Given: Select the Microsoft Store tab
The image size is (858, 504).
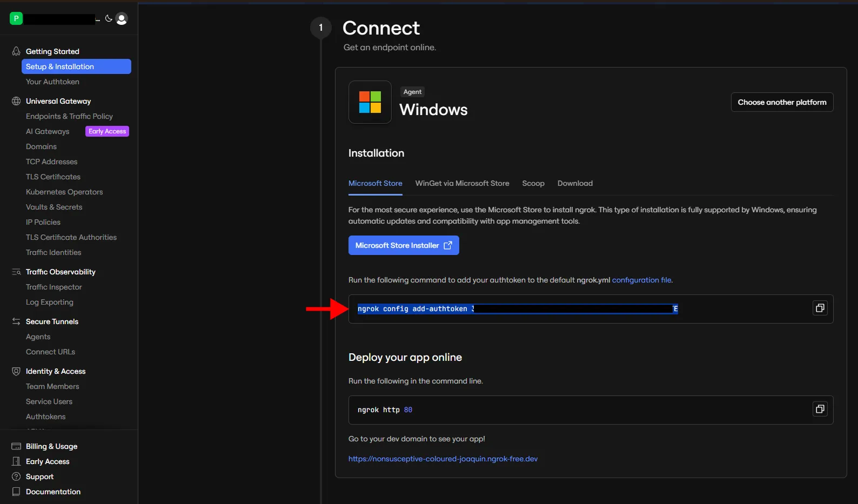Looking at the screenshot, I should (x=376, y=183).
